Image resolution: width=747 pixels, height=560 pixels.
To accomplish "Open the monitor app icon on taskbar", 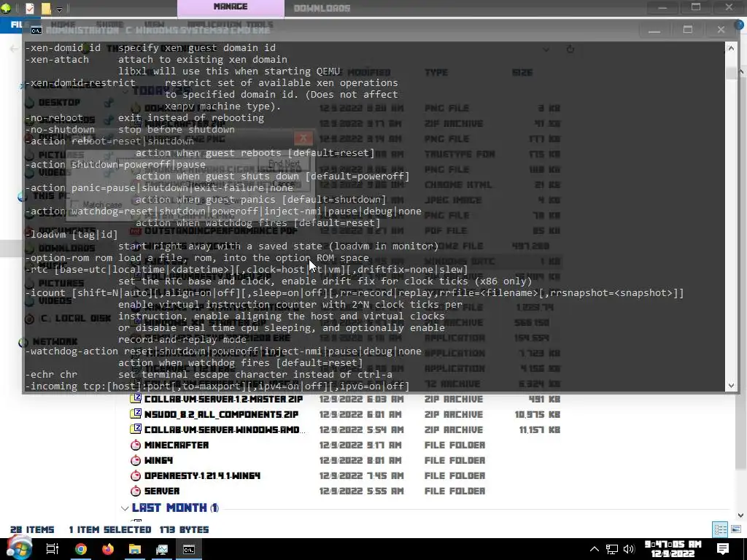I will point(162,549).
